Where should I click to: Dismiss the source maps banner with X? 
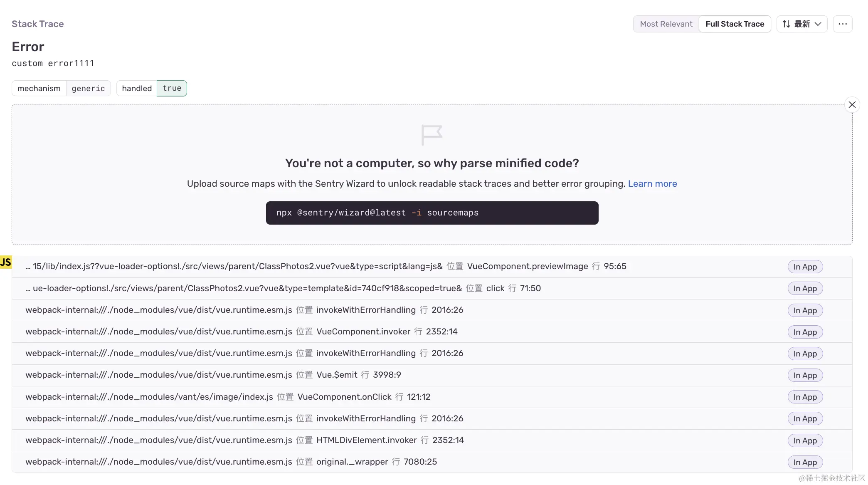click(x=852, y=105)
